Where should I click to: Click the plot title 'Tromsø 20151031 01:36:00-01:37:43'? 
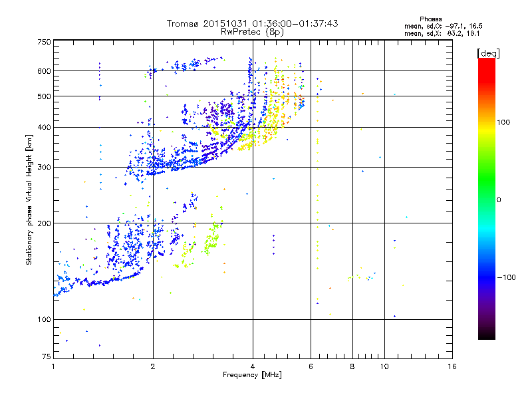point(252,23)
